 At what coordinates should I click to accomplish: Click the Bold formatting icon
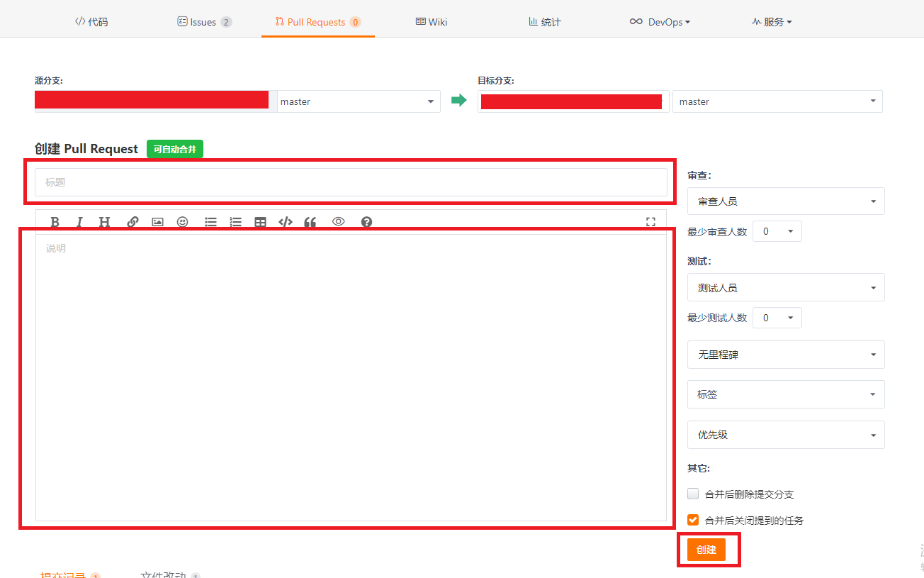coord(55,222)
